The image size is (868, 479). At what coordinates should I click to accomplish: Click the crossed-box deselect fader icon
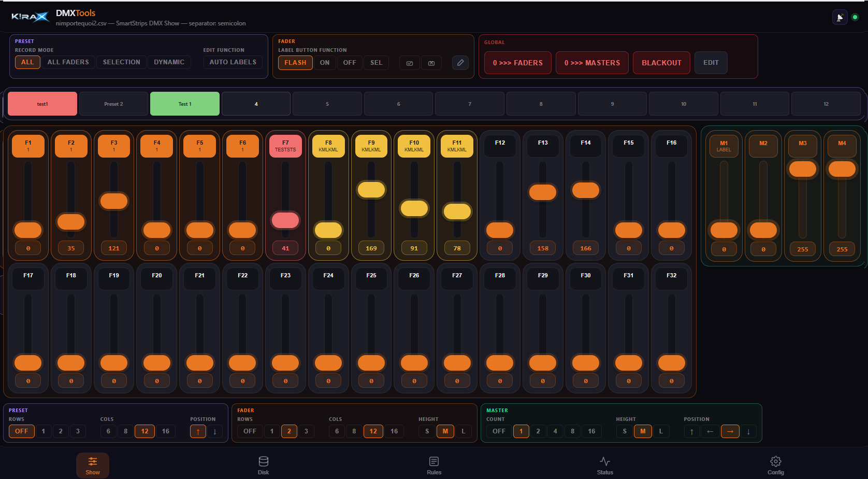(x=431, y=63)
